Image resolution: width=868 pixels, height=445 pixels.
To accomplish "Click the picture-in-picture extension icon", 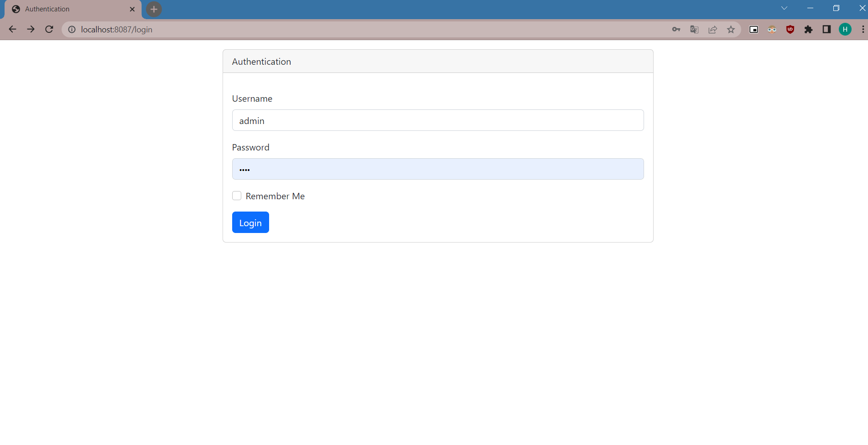I will point(754,29).
